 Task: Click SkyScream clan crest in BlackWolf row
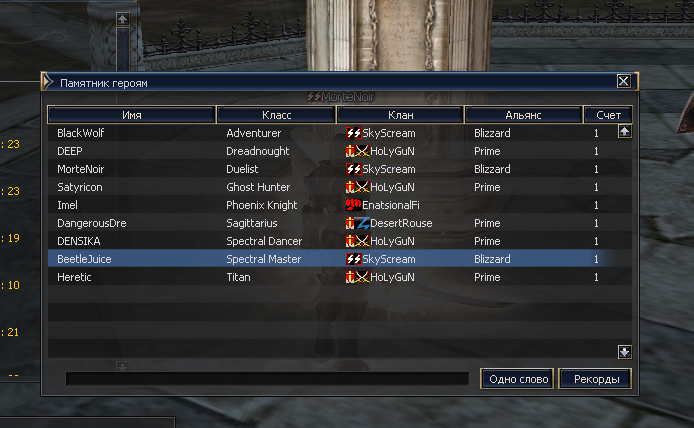point(354,133)
